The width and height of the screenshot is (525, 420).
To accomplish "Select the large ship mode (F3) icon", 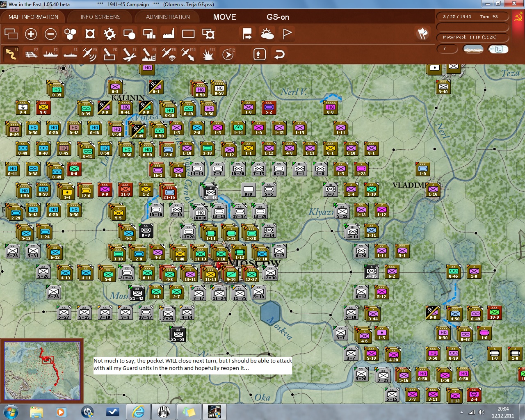I will [x=51, y=54].
